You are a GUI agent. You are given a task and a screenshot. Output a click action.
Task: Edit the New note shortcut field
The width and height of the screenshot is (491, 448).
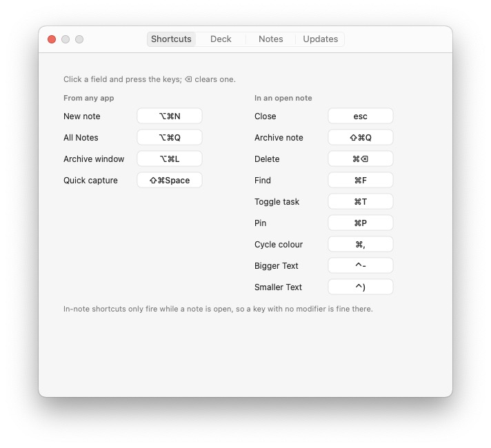click(x=170, y=116)
